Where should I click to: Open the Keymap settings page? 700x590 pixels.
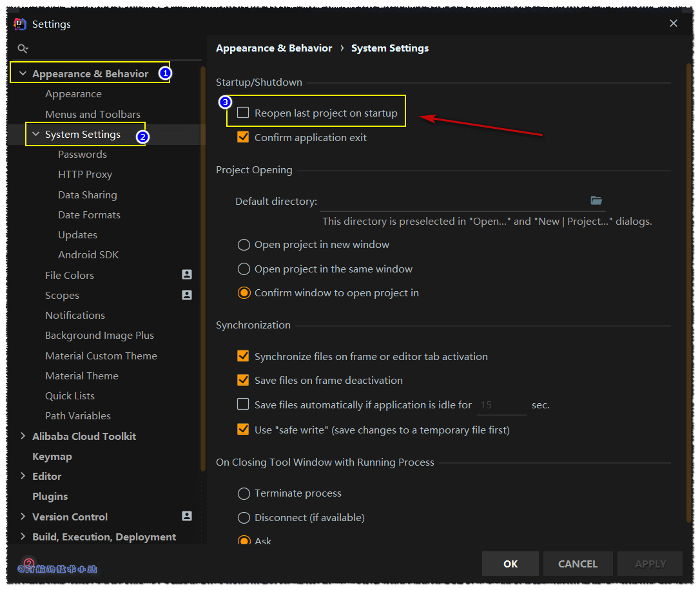[x=52, y=456]
